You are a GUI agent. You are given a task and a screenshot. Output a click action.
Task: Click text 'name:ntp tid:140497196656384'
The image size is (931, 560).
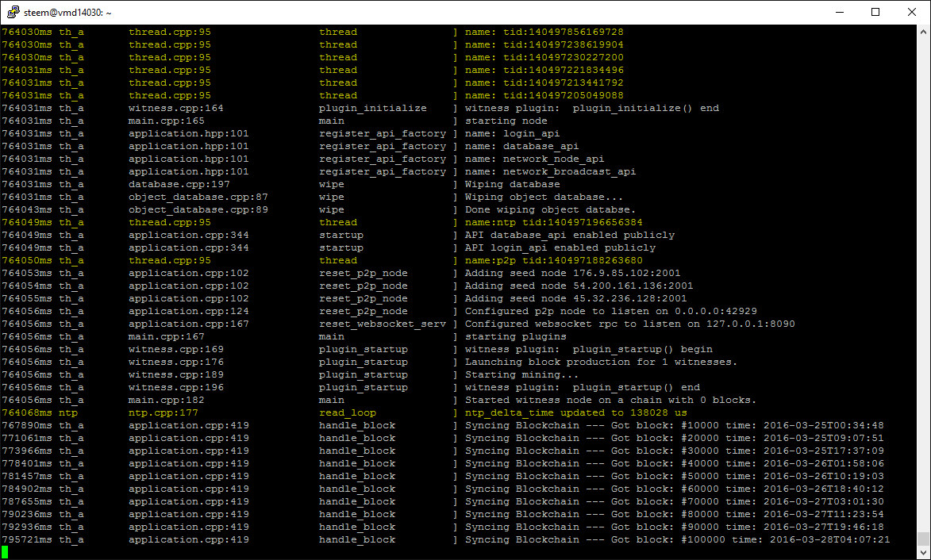click(x=554, y=222)
